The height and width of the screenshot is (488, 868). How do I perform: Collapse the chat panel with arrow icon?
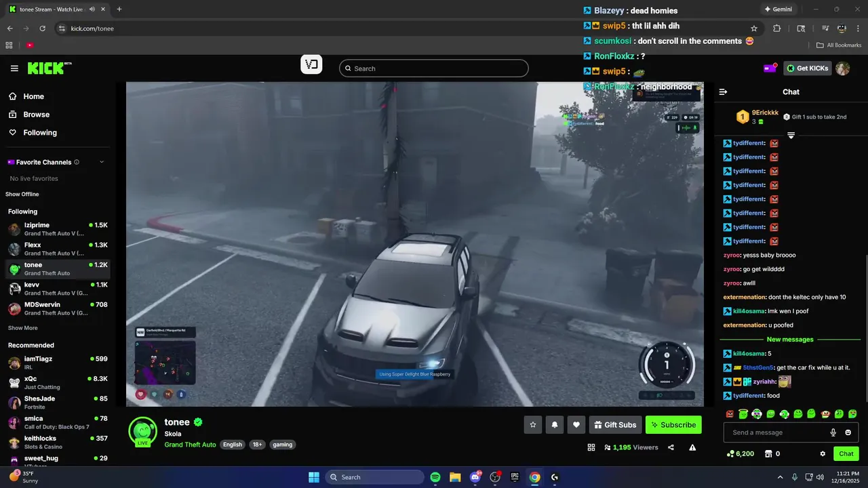coord(723,91)
